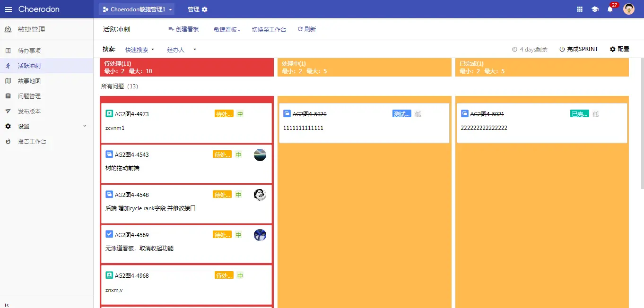Viewport: 644px width, 308px height.
Task: Click issue type icon of AG2图4-4543
Action: coord(109,154)
